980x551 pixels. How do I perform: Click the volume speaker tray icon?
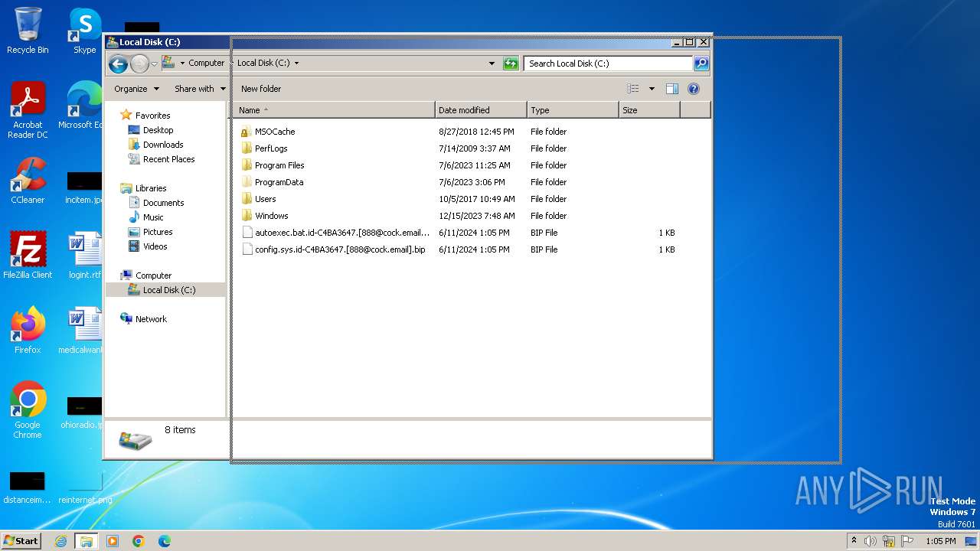coord(871,541)
